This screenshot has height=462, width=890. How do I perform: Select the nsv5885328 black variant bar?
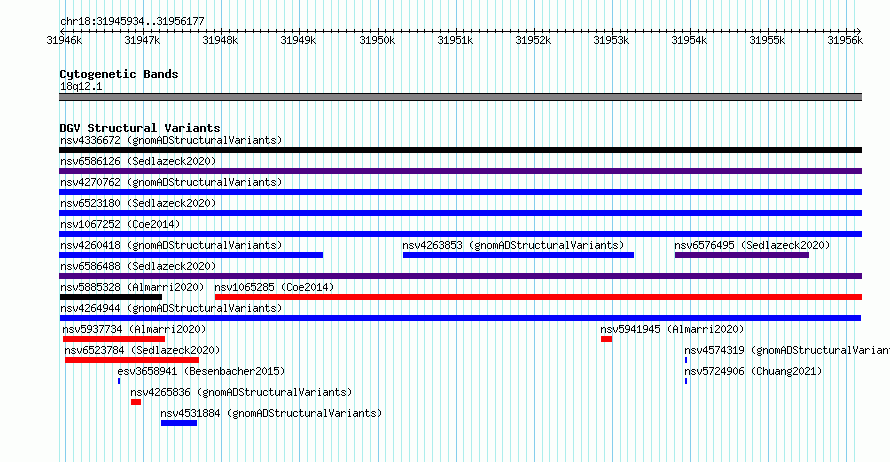click(111, 297)
